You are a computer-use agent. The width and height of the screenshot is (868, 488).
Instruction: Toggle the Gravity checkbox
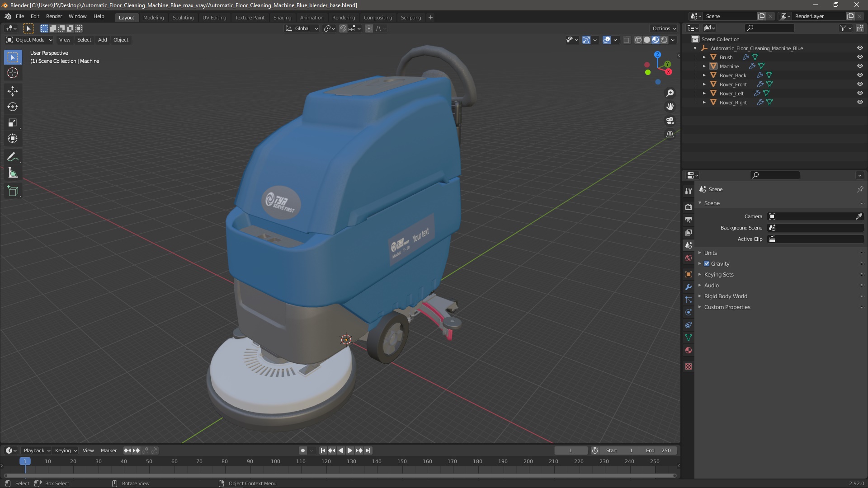click(707, 263)
